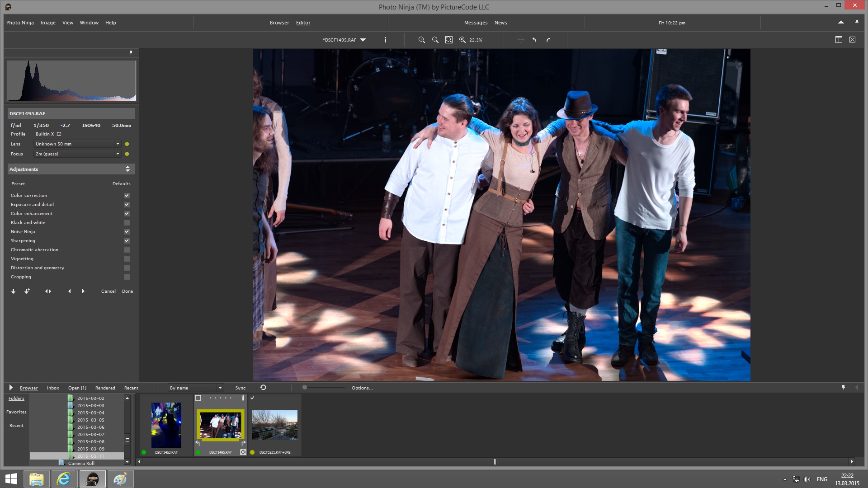Toggle Color enhancement checkbox

(127, 214)
